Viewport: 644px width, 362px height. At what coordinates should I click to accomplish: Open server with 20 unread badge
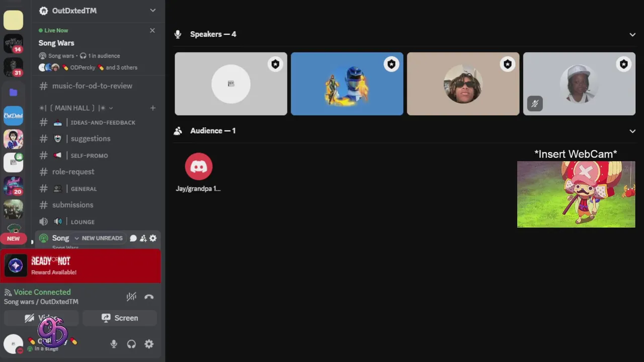(x=13, y=186)
